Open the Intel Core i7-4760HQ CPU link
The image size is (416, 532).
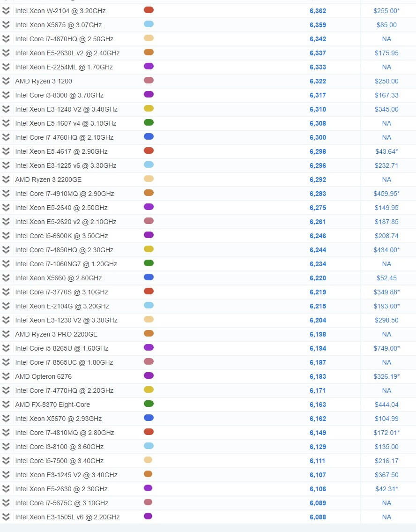(64, 137)
